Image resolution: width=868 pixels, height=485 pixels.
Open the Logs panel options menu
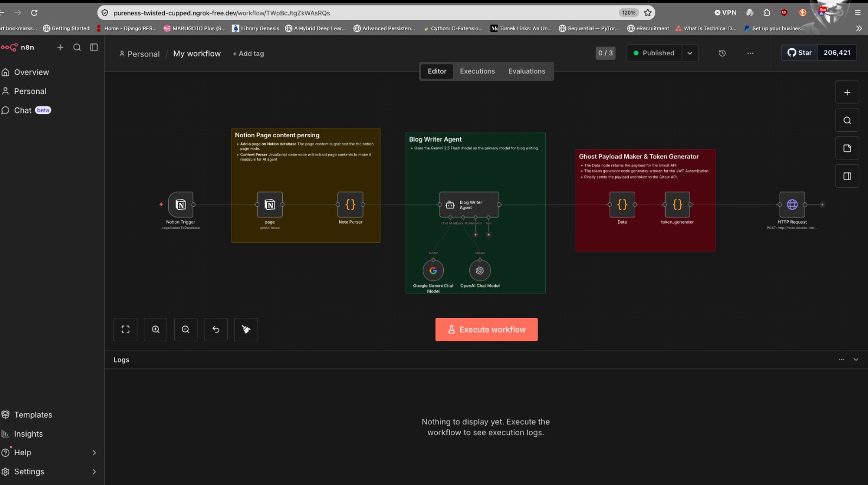(841, 359)
